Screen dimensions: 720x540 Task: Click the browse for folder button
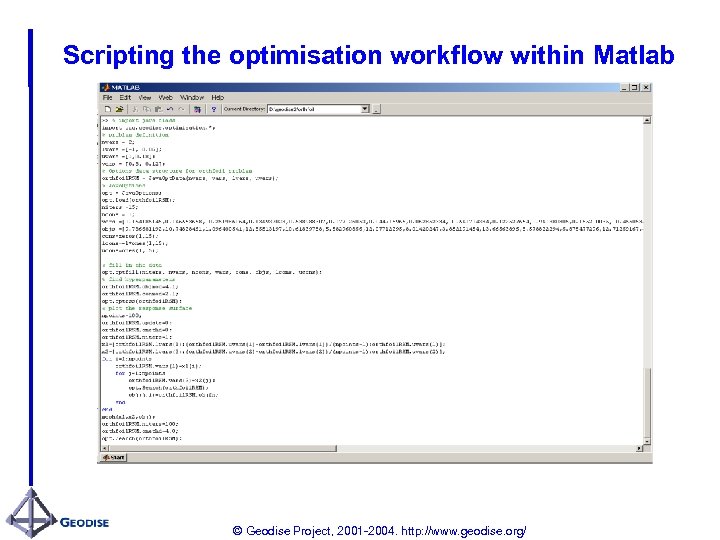pyautogui.click(x=376, y=109)
